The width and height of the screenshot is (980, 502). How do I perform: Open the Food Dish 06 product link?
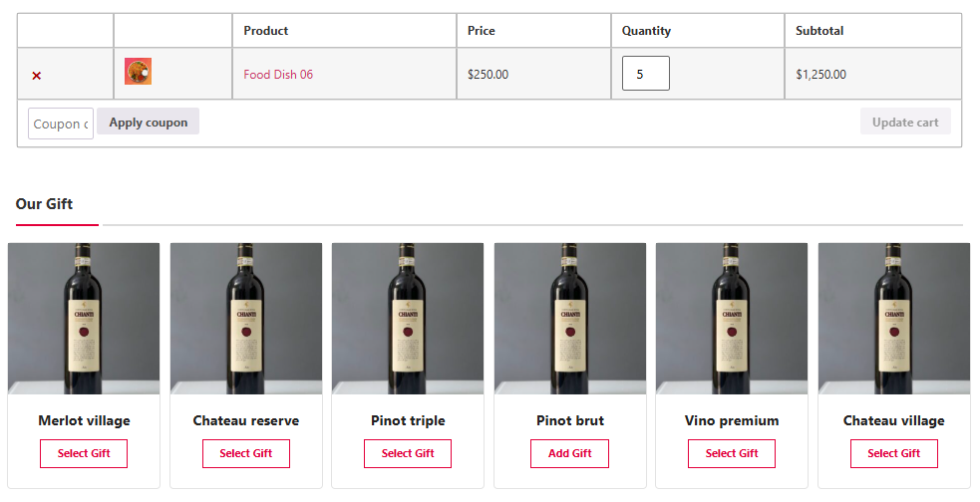pyautogui.click(x=278, y=75)
